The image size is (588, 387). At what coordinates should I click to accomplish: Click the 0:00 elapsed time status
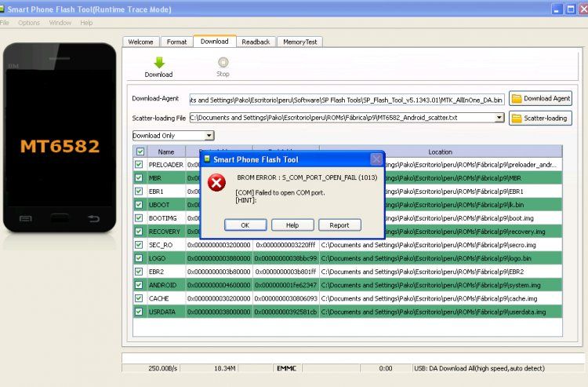(x=386, y=368)
